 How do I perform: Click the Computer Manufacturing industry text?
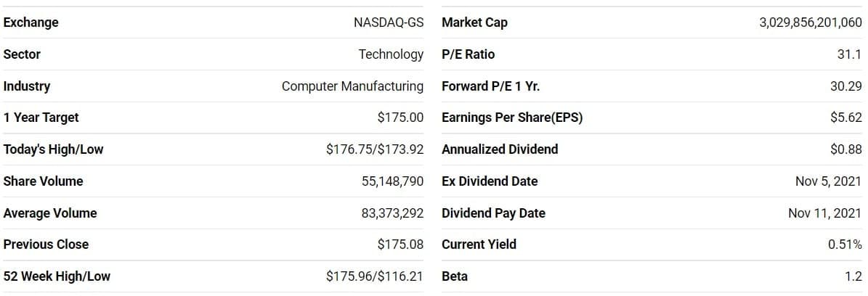352,86
